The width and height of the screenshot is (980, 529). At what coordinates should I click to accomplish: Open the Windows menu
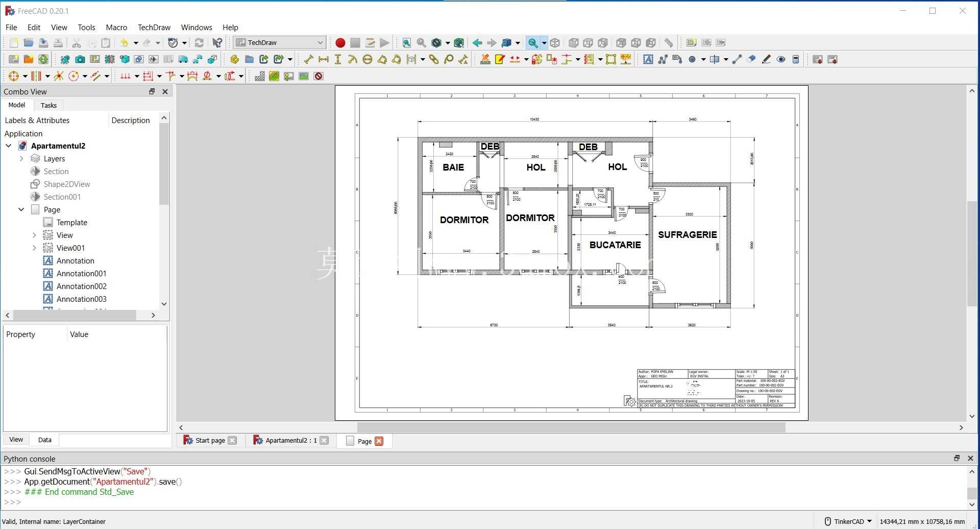point(197,28)
